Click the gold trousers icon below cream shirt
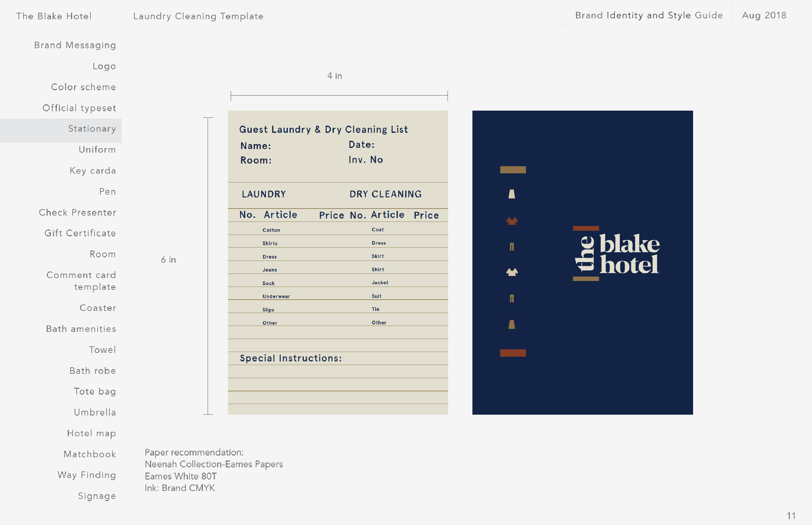 point(512,298)
